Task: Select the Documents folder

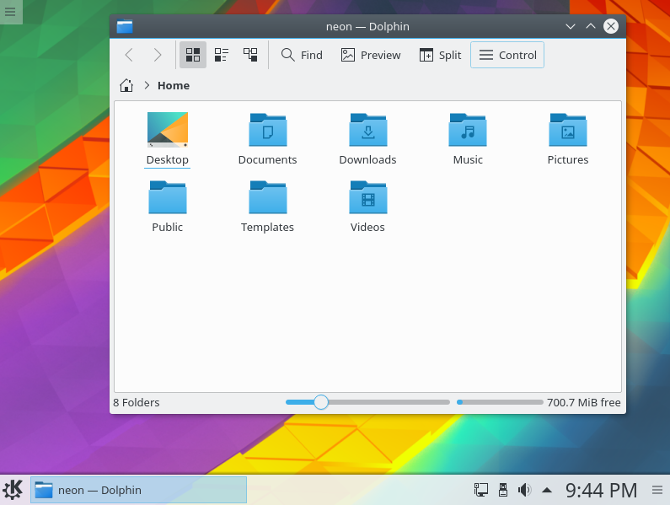Action: pos(267,139)
